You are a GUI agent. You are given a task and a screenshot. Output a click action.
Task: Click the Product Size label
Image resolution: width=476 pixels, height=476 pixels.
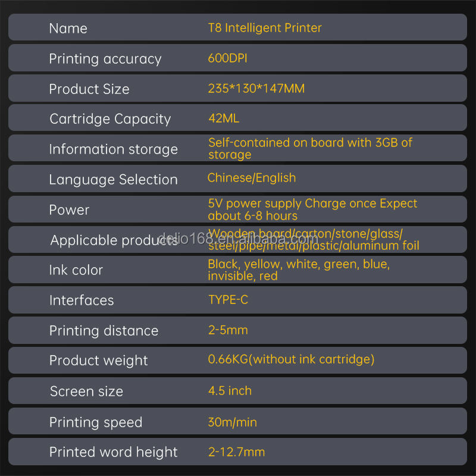[x=89, y=89]
